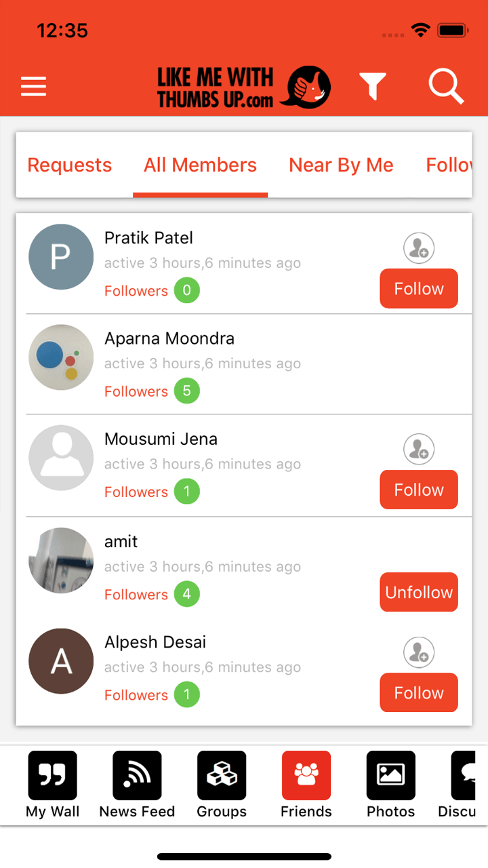Follow Mousumi Jena
Screen dimensions: 488x868
[x=419, y=490]
